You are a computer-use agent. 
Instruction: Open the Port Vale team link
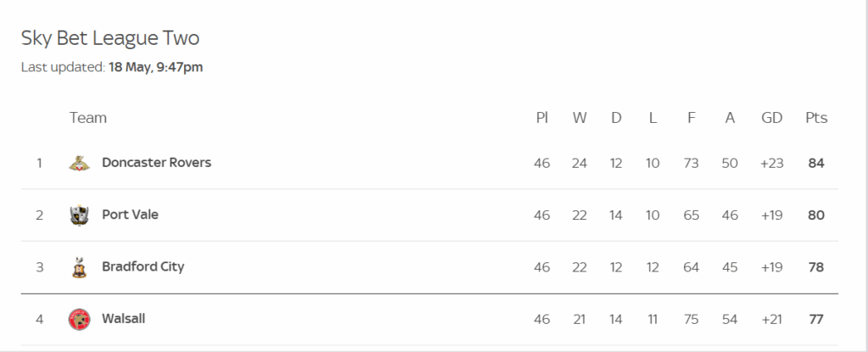[x=130, y=215]
